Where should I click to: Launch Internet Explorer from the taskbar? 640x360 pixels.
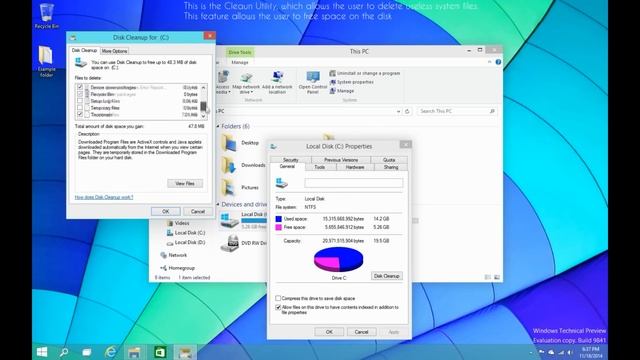pyautogui.click(x=111, y=352)
